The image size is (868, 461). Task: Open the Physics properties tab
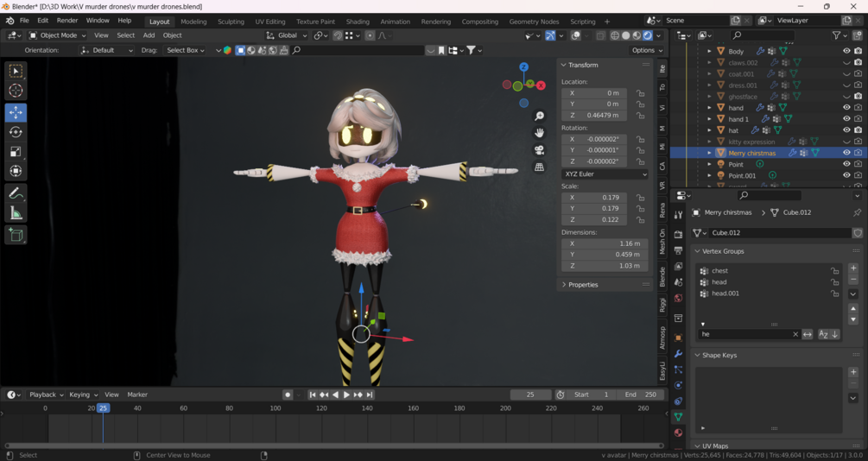coord(678,385)
